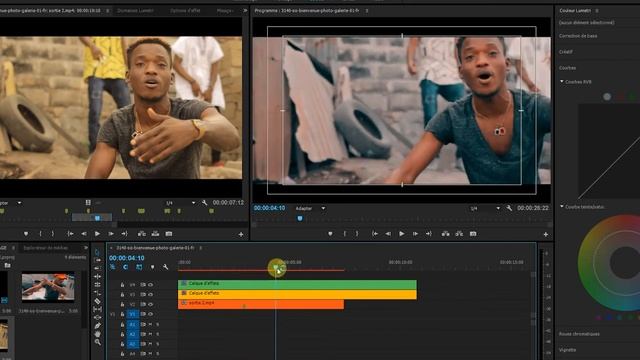Open the Couleur Lumetri panel menu
The width and height of the screenshot is (640, 360).
(x=597, y=11)
